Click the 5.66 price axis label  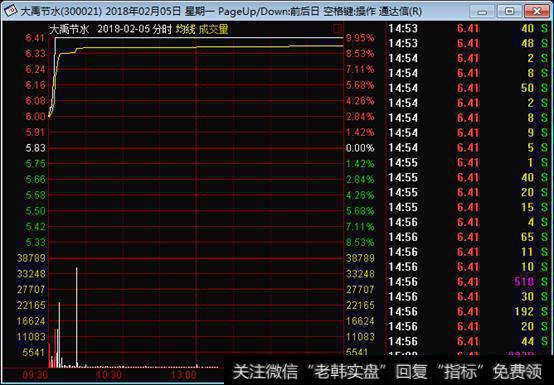point(36,179)
